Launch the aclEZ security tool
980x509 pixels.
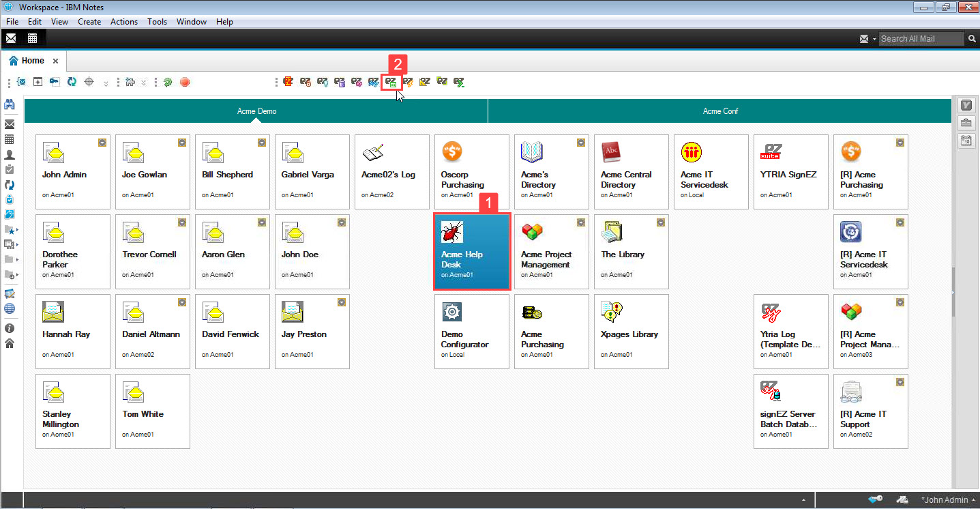(x=305, y=82)
